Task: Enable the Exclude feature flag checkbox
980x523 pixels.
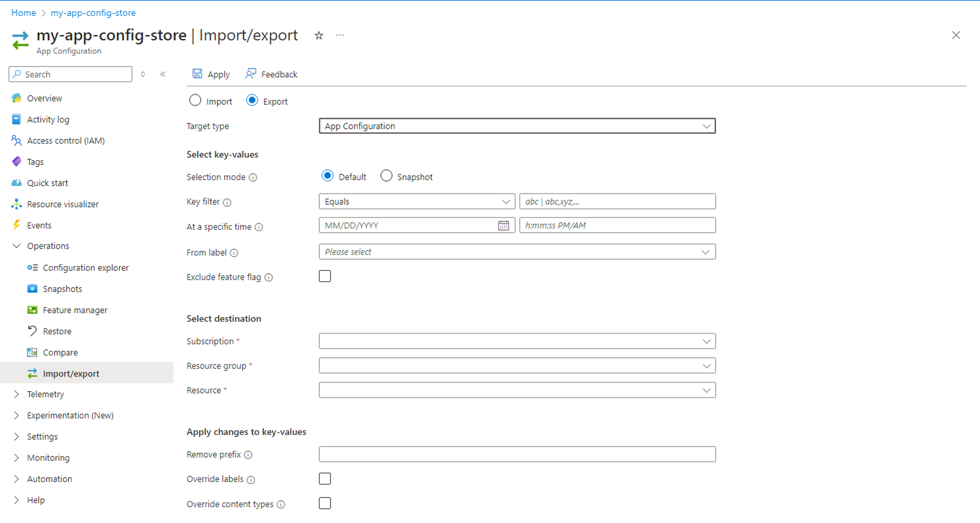Action: [x=325, y=277]
